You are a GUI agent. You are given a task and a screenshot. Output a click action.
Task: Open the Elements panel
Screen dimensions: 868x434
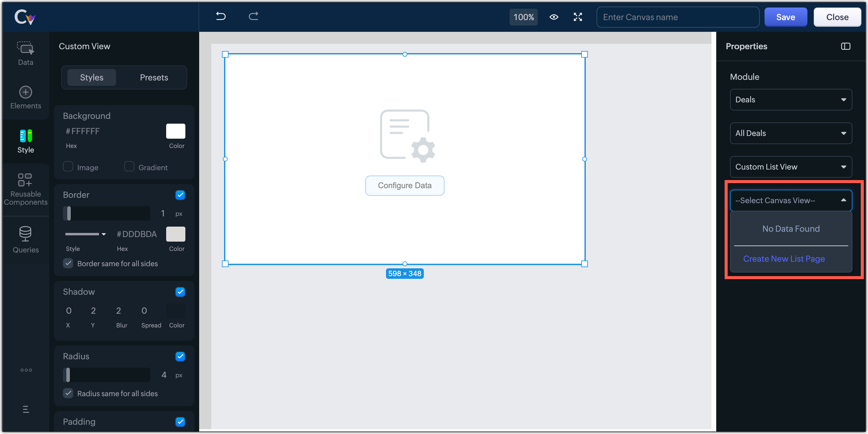coord(25,97)
